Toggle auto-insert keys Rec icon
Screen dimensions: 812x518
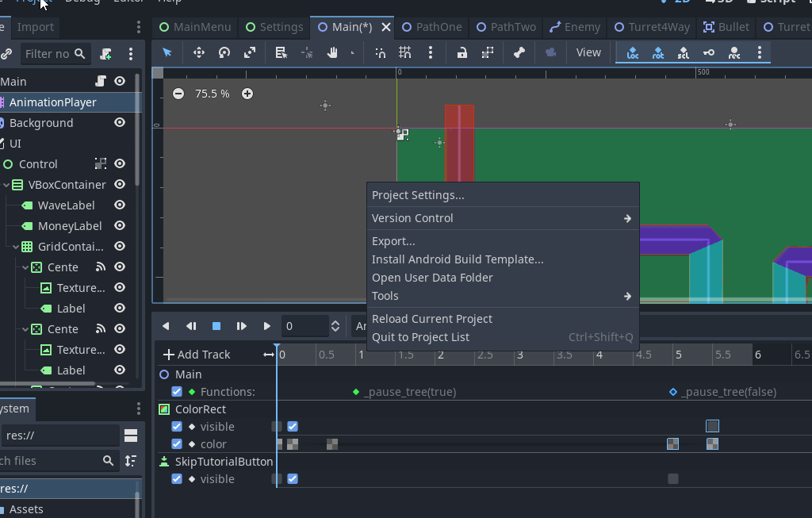tap(733, 53)
